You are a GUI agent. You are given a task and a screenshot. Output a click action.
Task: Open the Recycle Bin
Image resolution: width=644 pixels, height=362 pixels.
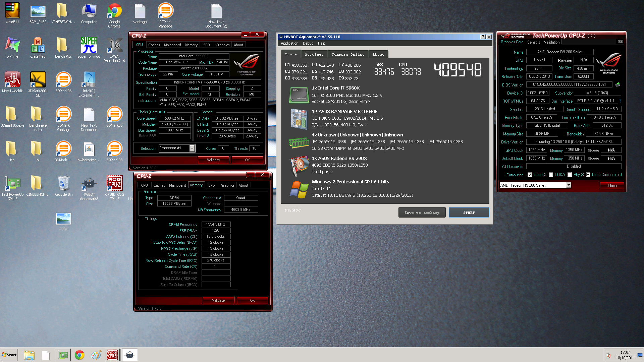coord(63,186)
